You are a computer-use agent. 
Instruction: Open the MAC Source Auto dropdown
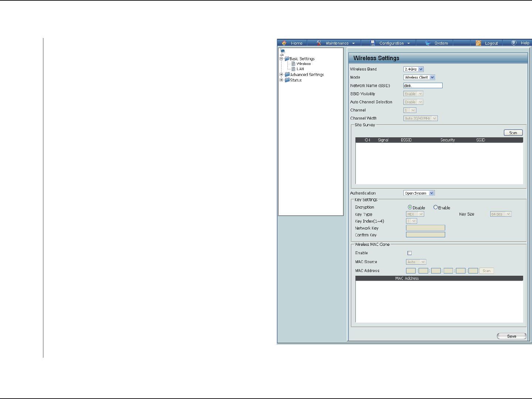(416, 262)
